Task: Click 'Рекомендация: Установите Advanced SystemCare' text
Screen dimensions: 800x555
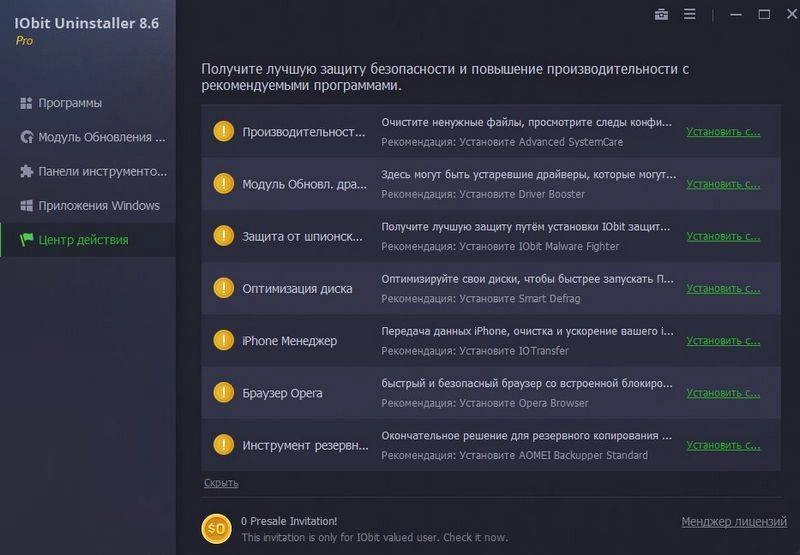Action: click(x=502, y=142)
